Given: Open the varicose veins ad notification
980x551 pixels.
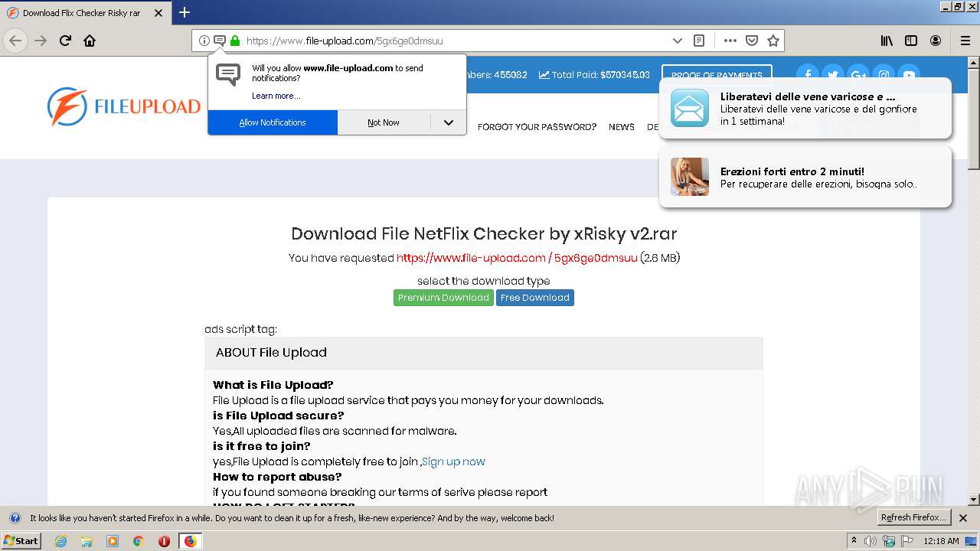Looking at the screenshot, I should pyautogui.click(x=805, y=108).
